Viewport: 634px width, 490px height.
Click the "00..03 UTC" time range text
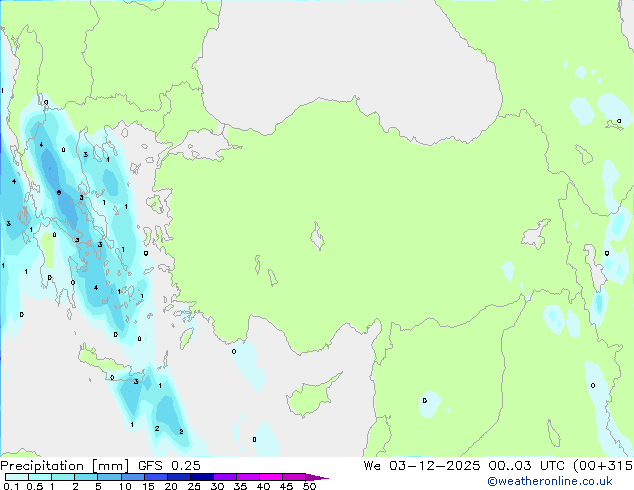pos(526,466)
